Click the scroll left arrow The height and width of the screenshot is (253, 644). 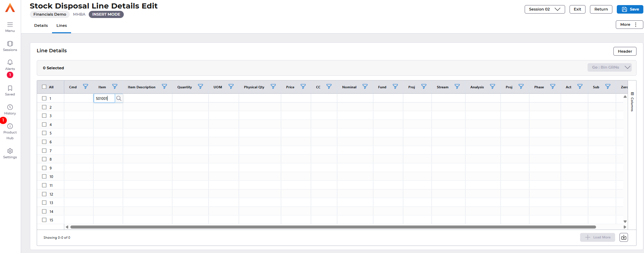(x=67, y=227)
